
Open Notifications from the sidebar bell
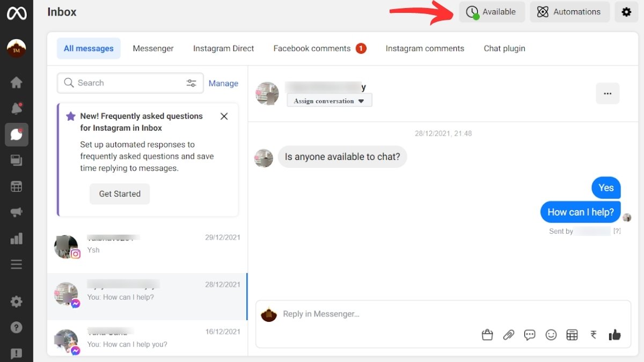click(x=16, y=107)
